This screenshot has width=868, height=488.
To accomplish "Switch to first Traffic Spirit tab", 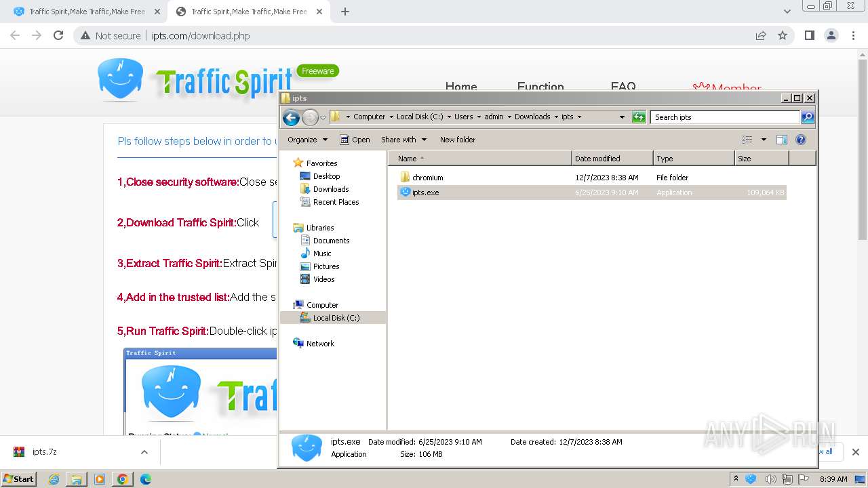I will tap(87, 12).
